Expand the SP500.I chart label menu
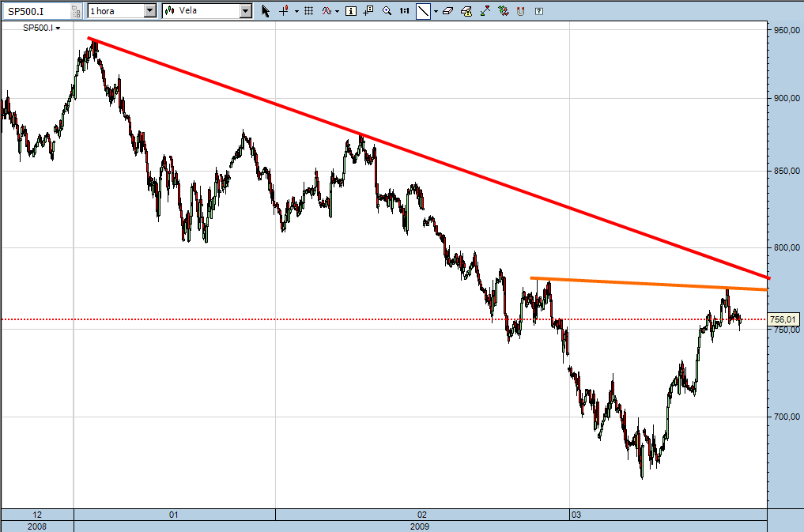This screenshot has width=804, height=532. [x=59, y=28]
